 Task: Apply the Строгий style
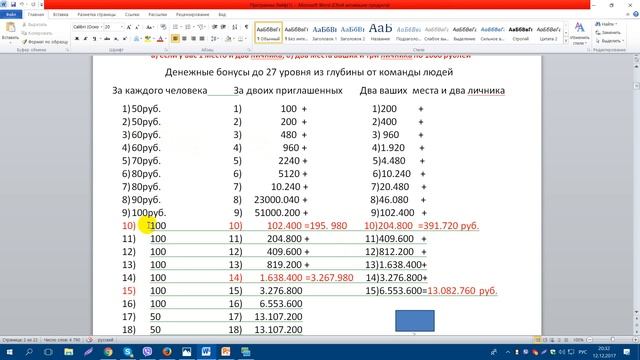520,33
